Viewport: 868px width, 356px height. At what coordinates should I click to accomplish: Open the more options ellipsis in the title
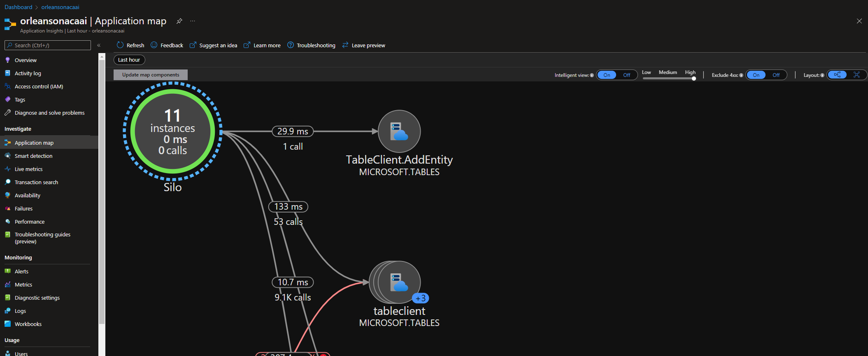point(193,21)
